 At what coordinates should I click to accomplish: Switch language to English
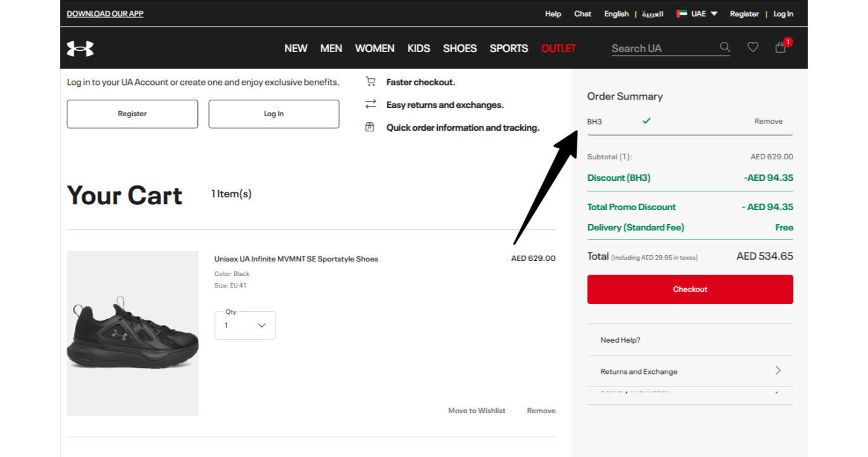[x=616, y=13]
